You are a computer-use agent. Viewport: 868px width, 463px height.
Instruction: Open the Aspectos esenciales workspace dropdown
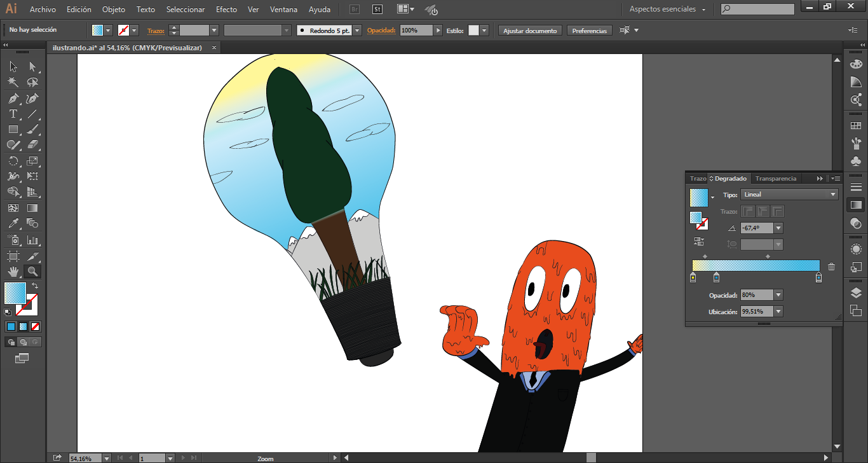[667, 10]
